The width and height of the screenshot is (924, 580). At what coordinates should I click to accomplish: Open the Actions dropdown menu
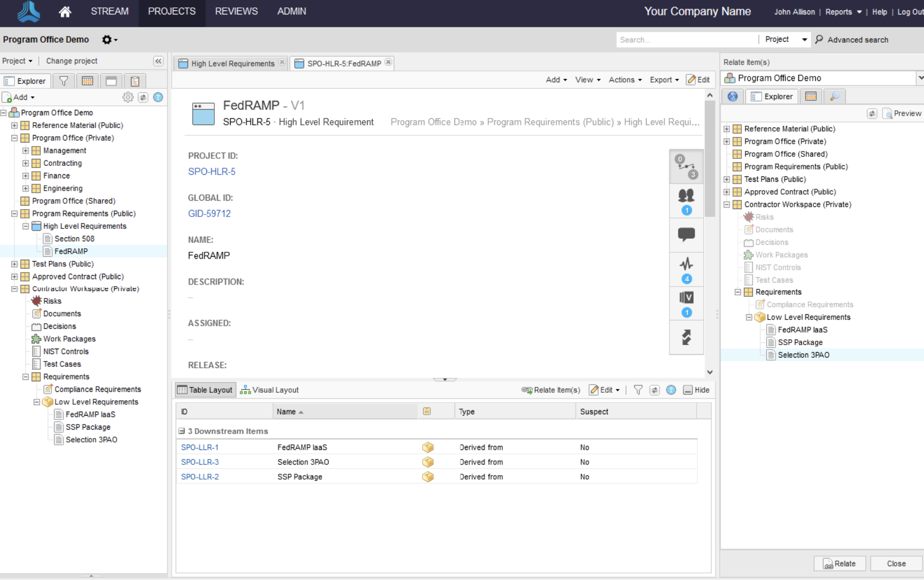(x=625, y=80)
